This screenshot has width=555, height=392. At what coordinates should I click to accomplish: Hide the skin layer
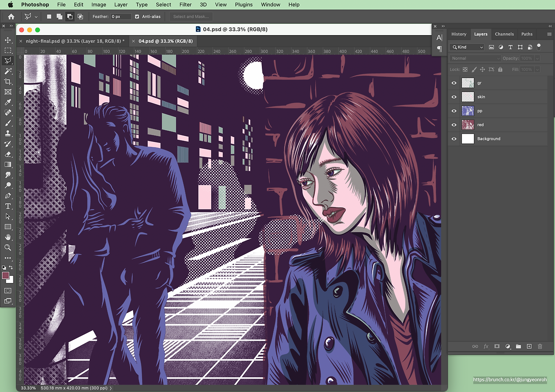tap(454, 97)
